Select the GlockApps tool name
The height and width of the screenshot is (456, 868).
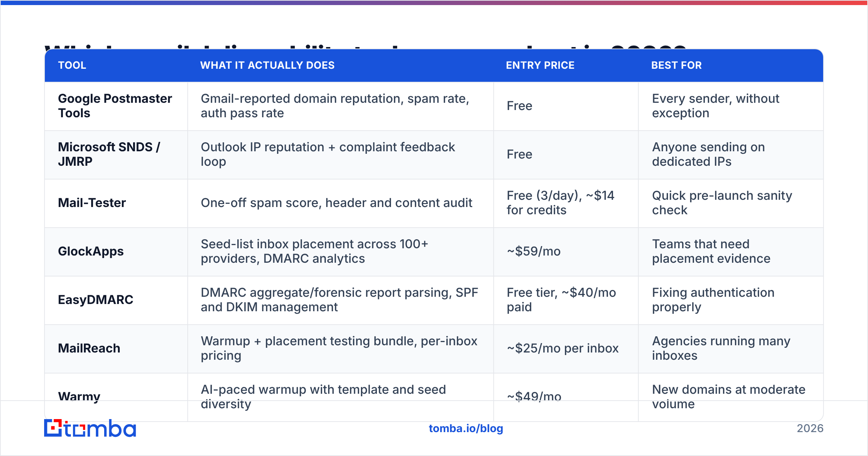(91, 251)
